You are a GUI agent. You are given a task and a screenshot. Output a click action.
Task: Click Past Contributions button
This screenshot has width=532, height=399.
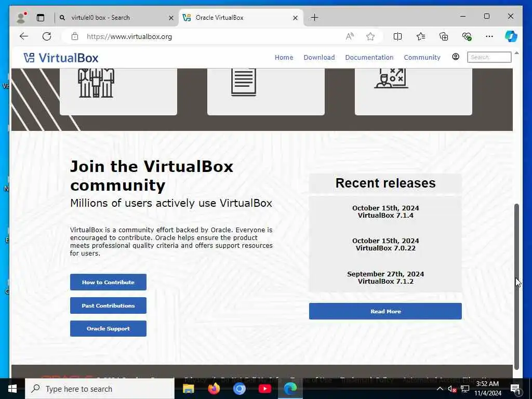108,305
